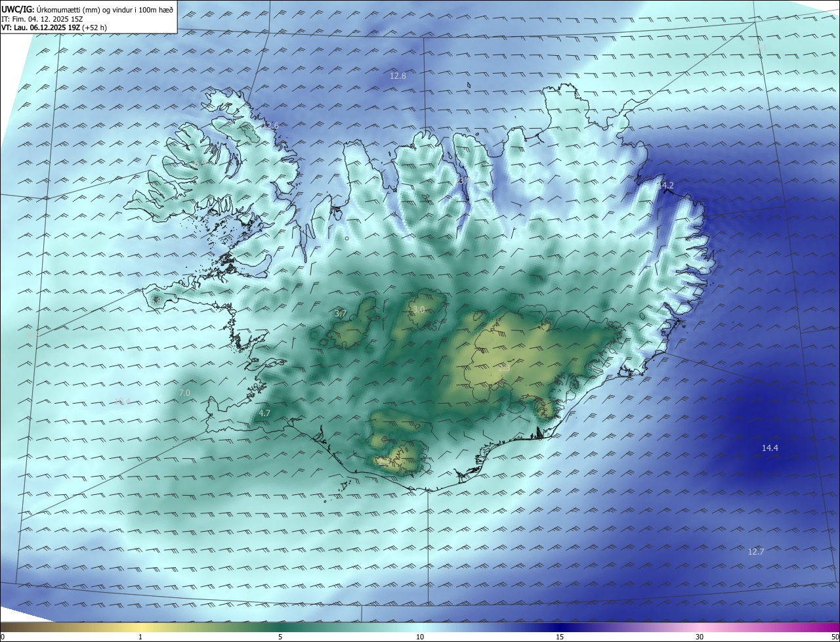The image size is (840, 642).
Task: Click the 'UWC/IG: Úrkomumætti (mm)' title line
Action: (x=87, y=9)
